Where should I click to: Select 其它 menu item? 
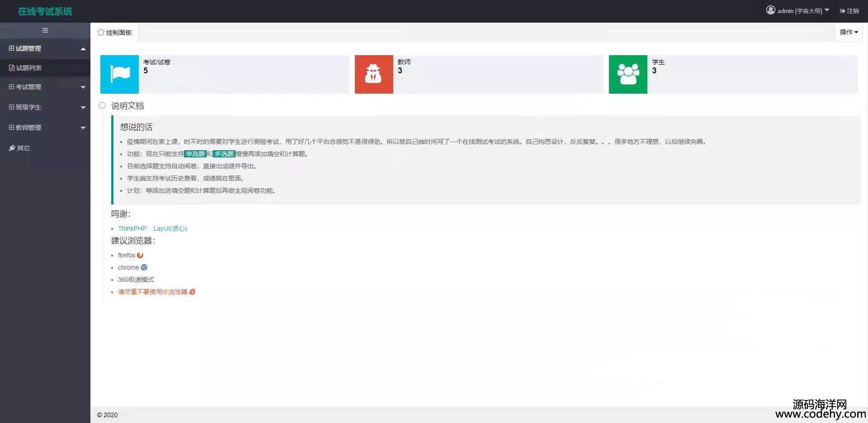(45, 148)
